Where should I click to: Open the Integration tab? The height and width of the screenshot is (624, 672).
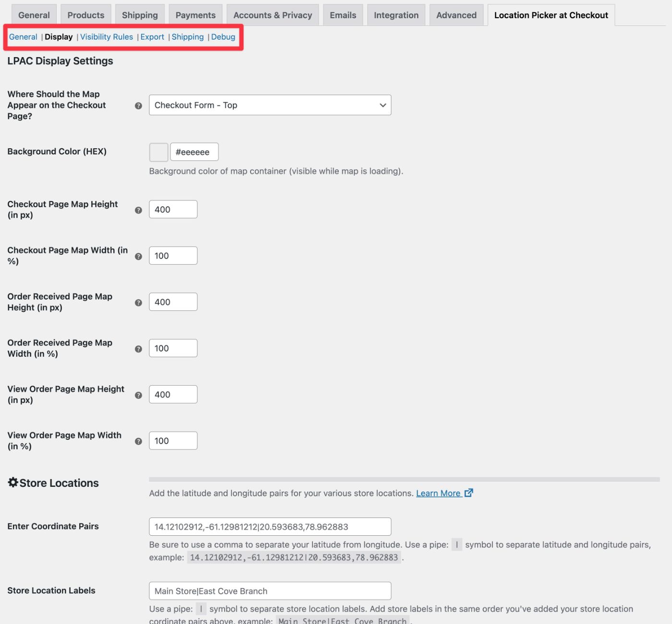[x=396, y=15]
